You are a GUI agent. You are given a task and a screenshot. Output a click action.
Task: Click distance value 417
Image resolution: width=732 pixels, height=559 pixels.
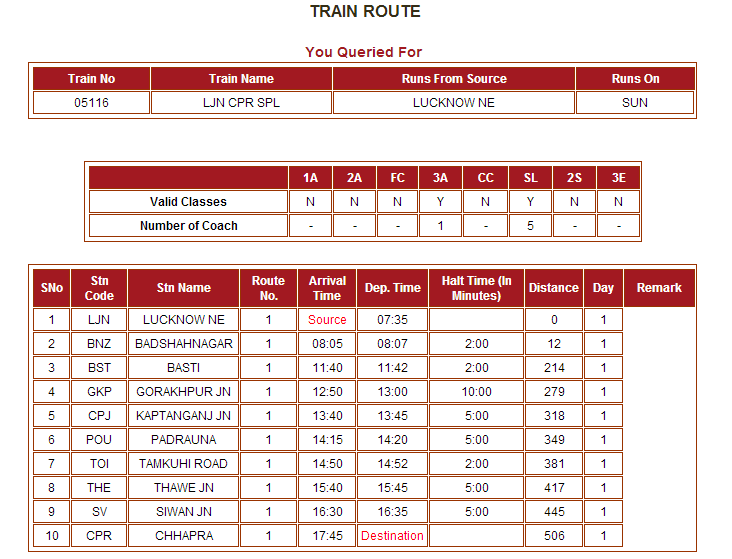coord(554,488)
